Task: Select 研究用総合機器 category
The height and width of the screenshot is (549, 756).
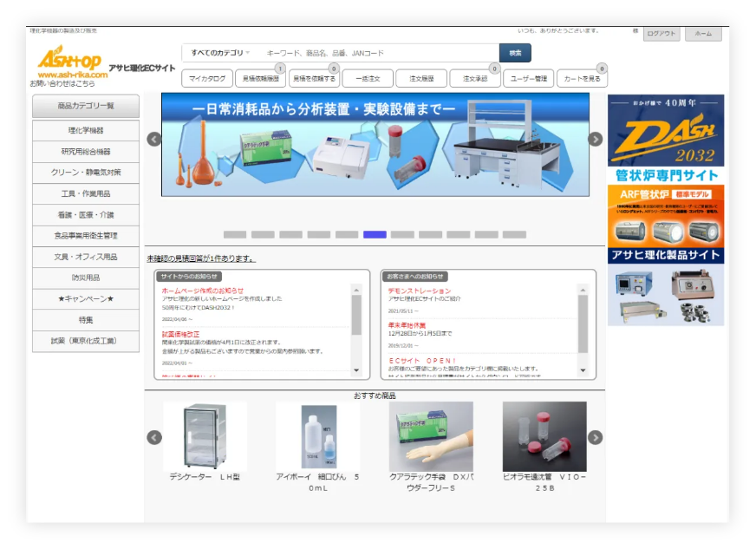Action: (x=86, y=152)
